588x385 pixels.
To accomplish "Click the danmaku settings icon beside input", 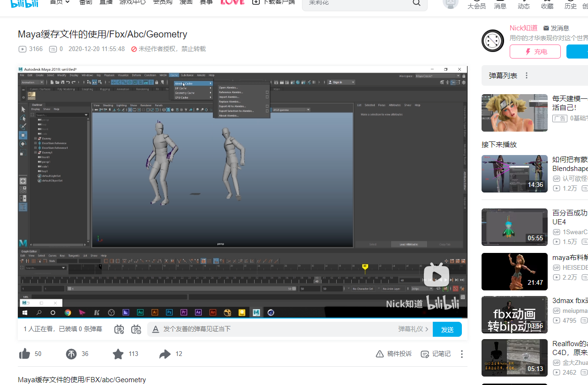I will pos(136,329).
